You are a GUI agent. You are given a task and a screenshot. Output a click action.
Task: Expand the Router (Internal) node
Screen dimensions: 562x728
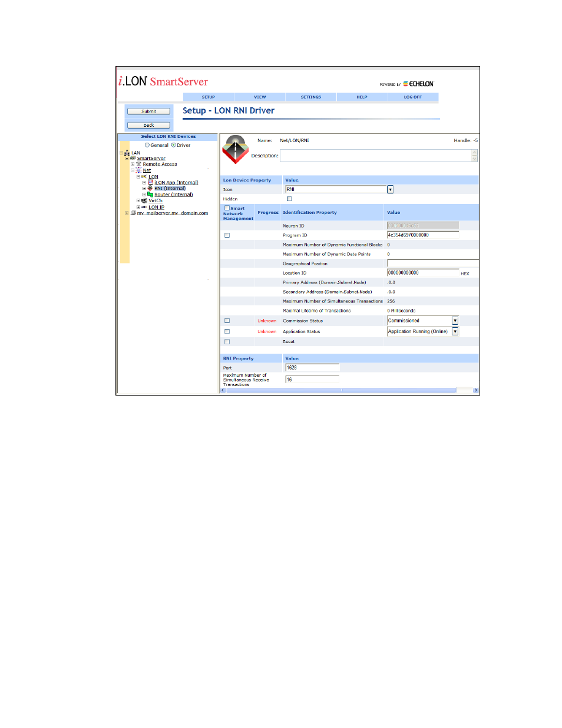click(144, 195)
